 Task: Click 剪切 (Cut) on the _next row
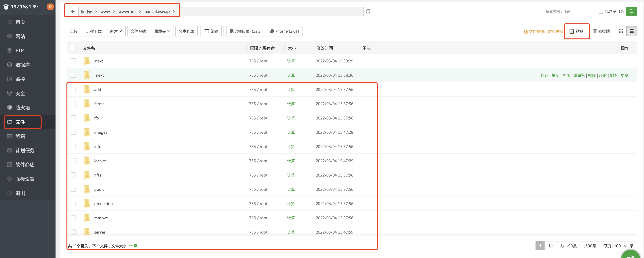[x=566, y=75]
